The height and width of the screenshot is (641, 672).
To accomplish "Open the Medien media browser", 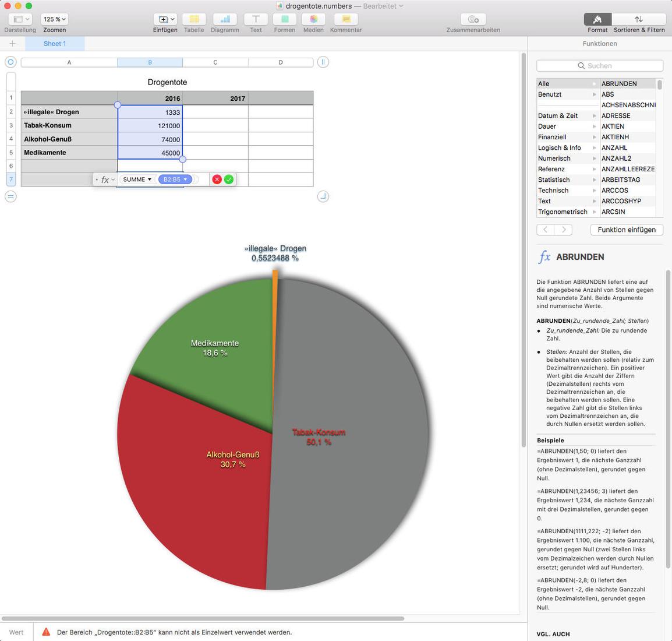I will pos(313,19).
